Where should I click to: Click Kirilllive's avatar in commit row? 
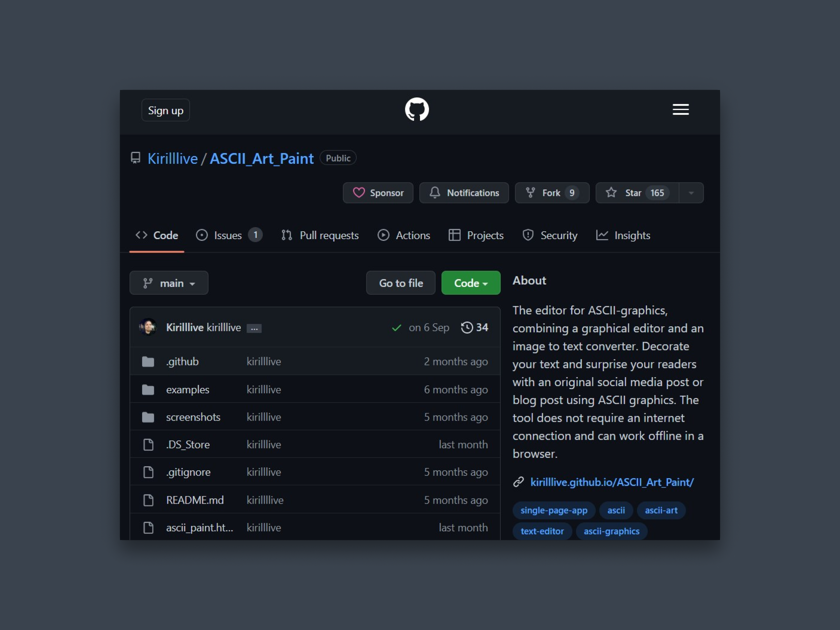[x=148, y=327]
